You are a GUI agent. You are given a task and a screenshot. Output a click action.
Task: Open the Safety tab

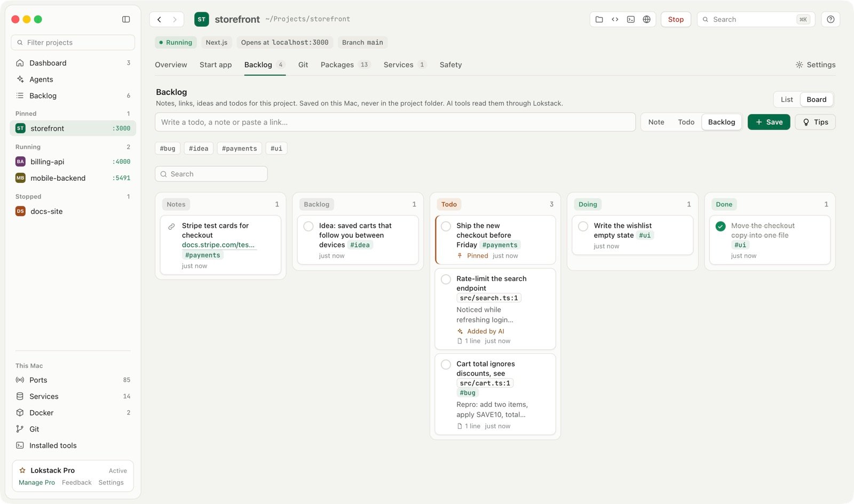click(450, 65)
